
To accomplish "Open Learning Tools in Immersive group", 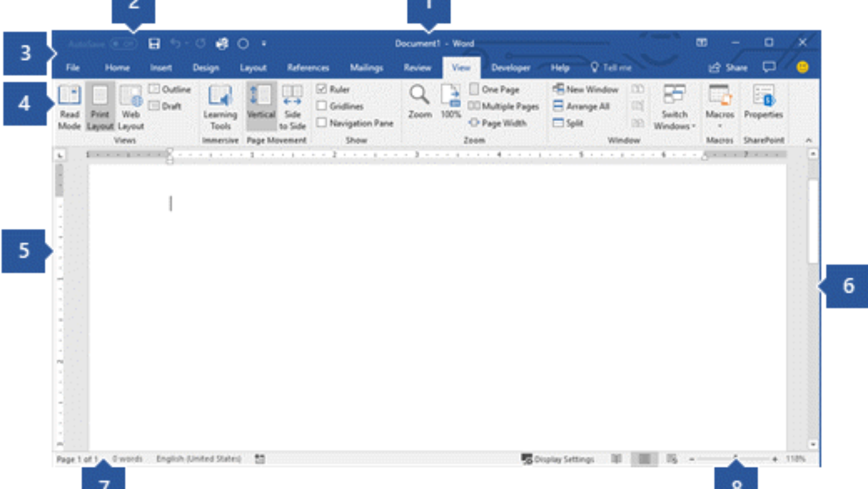I will (220, 106).
